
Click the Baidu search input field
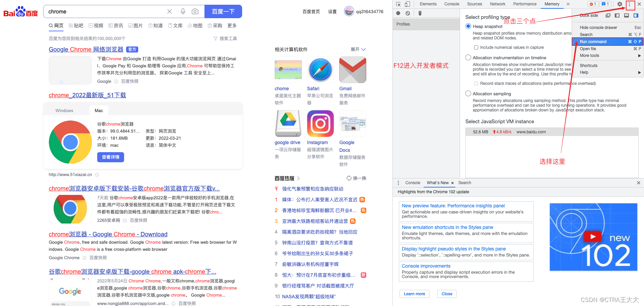tap(106, 11)
